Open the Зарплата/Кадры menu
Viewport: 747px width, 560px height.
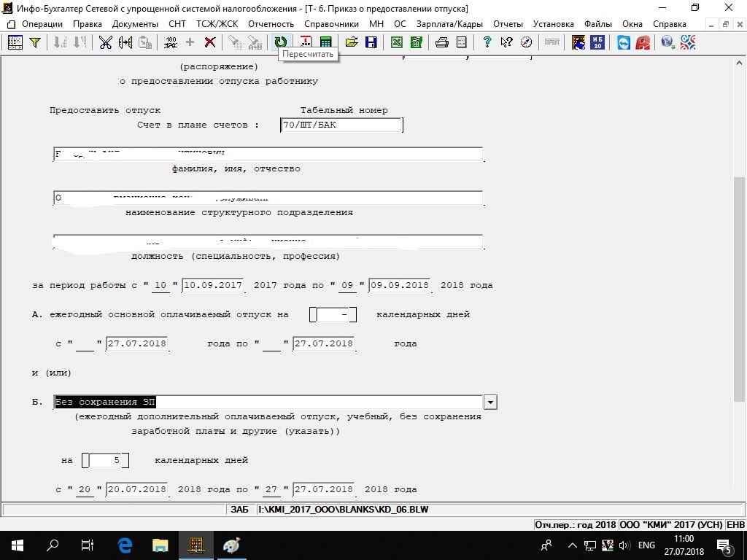pyautogui.click(x=450, y=24)
